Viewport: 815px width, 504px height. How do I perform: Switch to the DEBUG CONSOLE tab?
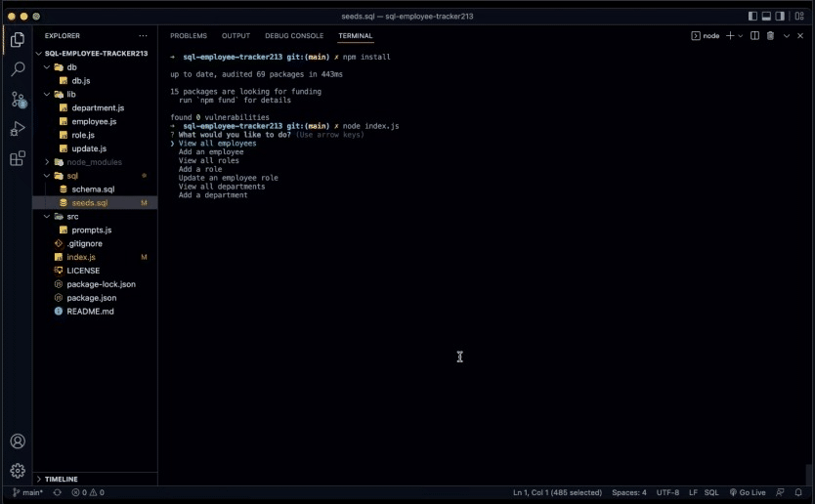(x=294, y=36)
